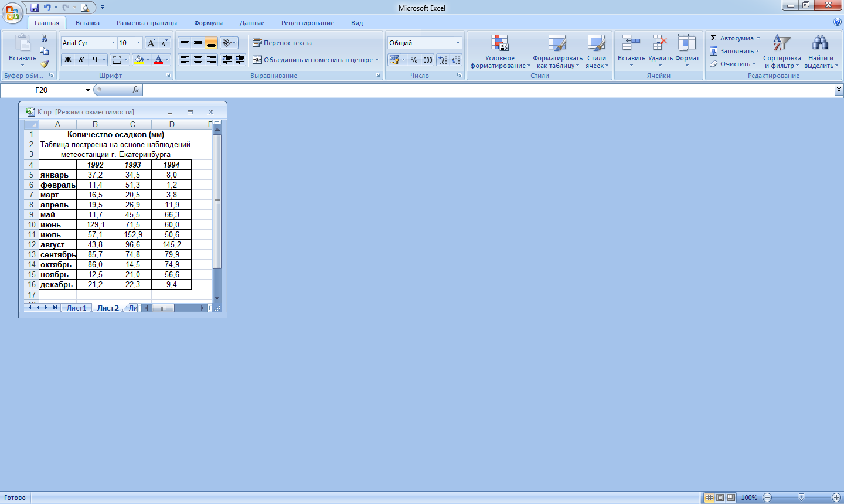Apply the red font color A
Screen dimensions: 844x504
pyautogui.click(x=158, y=60)
